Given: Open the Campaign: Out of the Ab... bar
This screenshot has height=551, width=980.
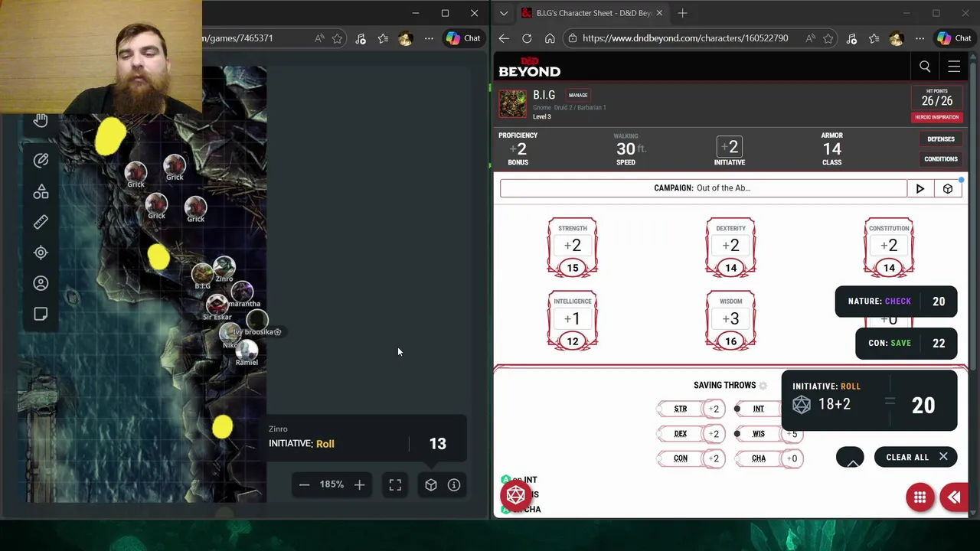Looking at the screenshot, I should click(703, 188).
